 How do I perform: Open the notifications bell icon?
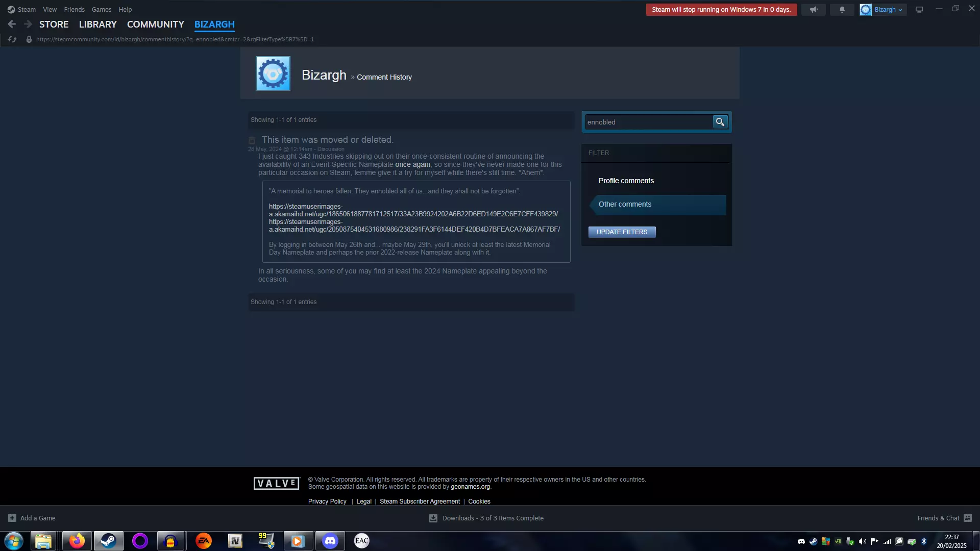(x=842, y=10)
